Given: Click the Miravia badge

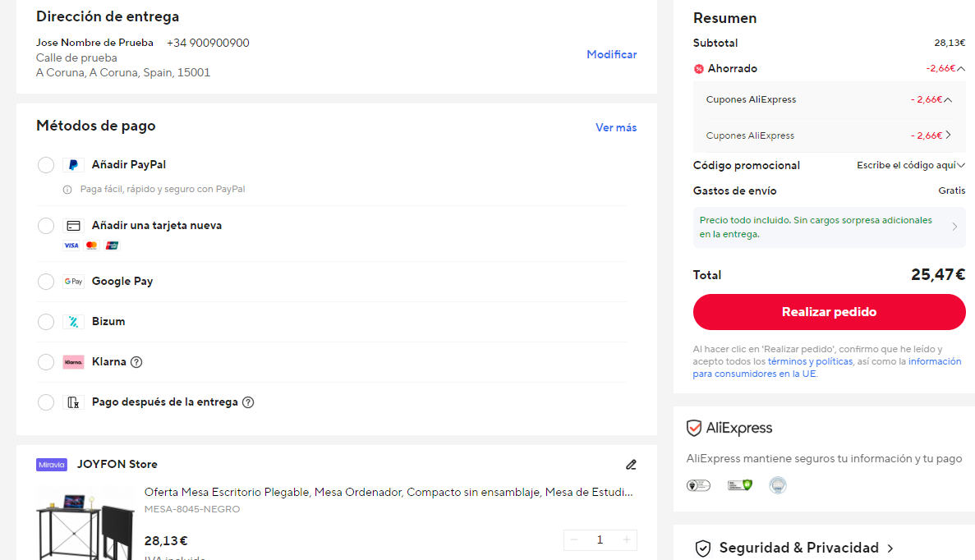Looking at the screenshot, I should 52,464.
